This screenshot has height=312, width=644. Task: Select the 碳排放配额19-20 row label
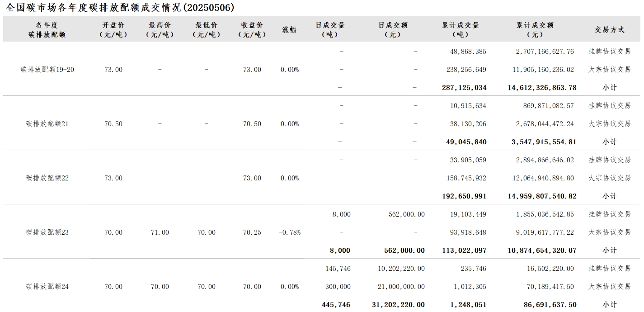coord(47,70)
